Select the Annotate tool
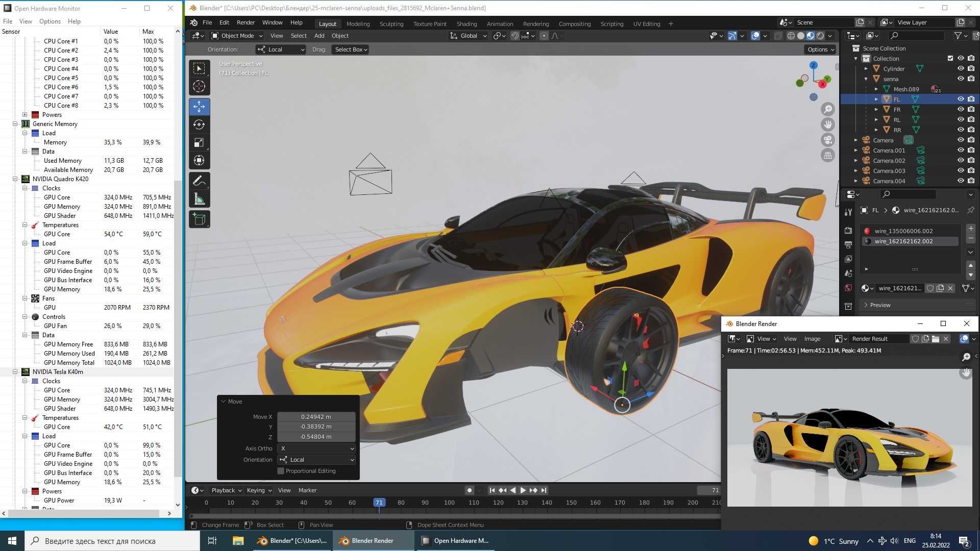 pos(199,181)
